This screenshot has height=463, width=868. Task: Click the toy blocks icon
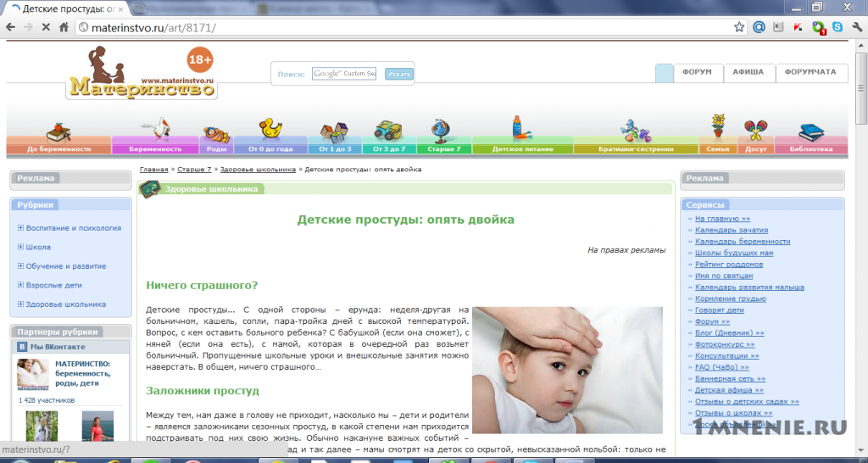click(x=334, y=132)
